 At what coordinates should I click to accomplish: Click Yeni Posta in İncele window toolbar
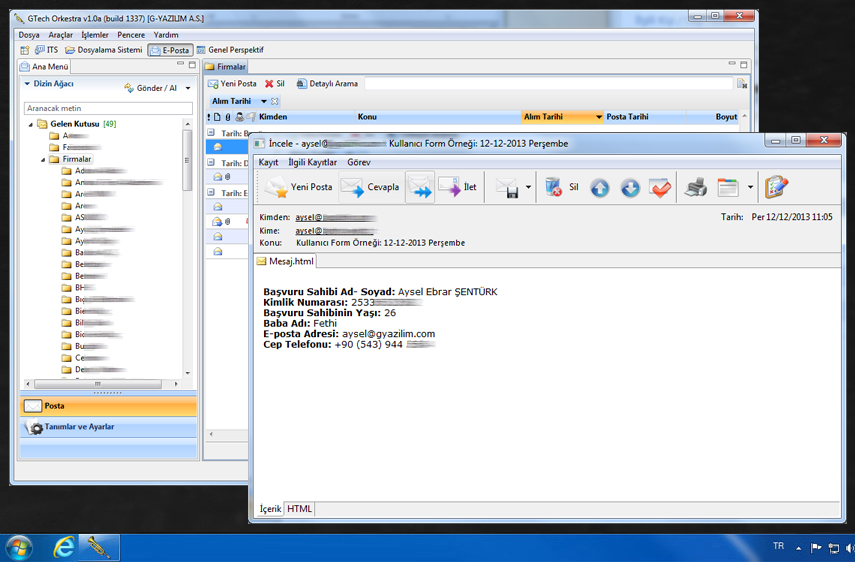(x=298, y=187)
